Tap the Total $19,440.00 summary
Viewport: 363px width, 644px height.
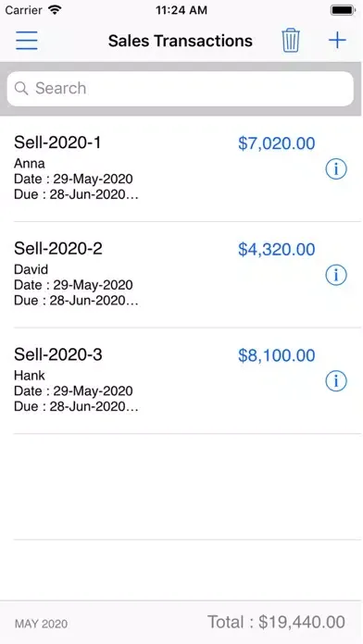point(276,622)
